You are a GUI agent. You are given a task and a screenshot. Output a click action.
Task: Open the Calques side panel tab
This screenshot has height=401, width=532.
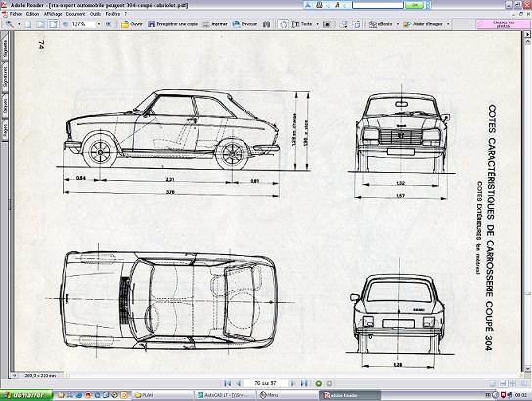point(5,107)
